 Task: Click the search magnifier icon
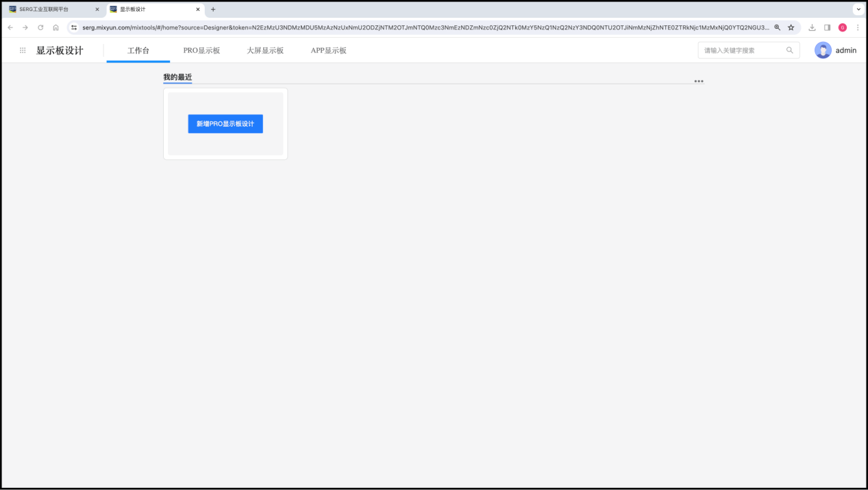pyautogui.click(x=789, y=50)
